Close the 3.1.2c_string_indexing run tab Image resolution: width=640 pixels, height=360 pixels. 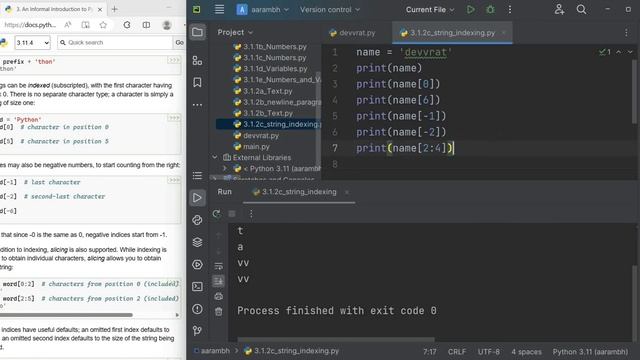pos(347,192)
